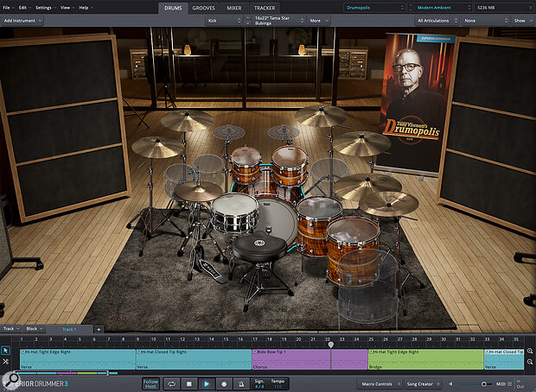Image resolution: width=536 pixels, height=392 pixels.
Task: Select the hi-hat cymbals on the kit
Action: [198, 191]
